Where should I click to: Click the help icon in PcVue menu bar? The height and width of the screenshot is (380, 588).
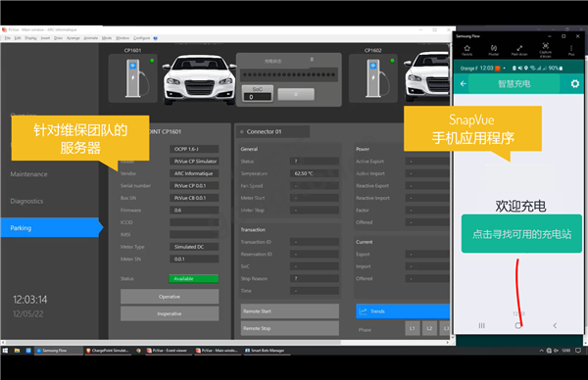[x=156, y=38]
